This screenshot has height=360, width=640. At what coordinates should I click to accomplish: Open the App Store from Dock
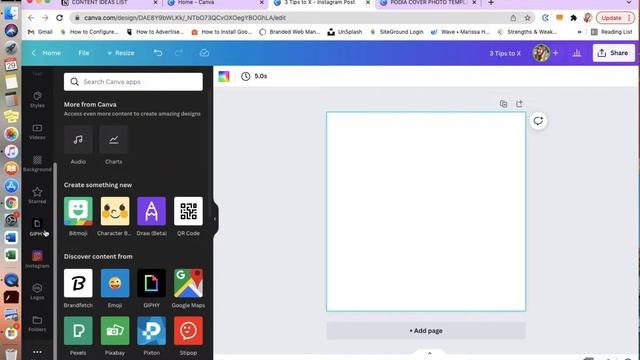click(x=11, y=186)
